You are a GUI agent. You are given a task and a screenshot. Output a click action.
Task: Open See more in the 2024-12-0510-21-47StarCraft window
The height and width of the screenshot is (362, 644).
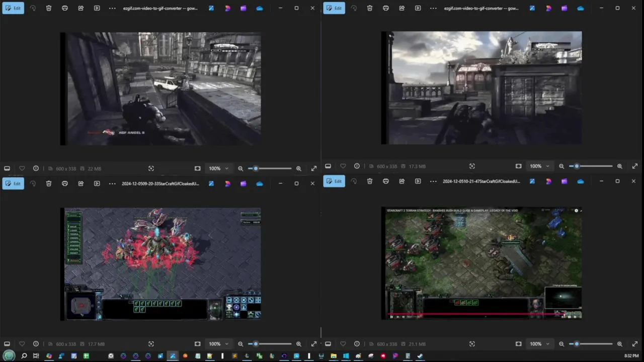[433, 181]
